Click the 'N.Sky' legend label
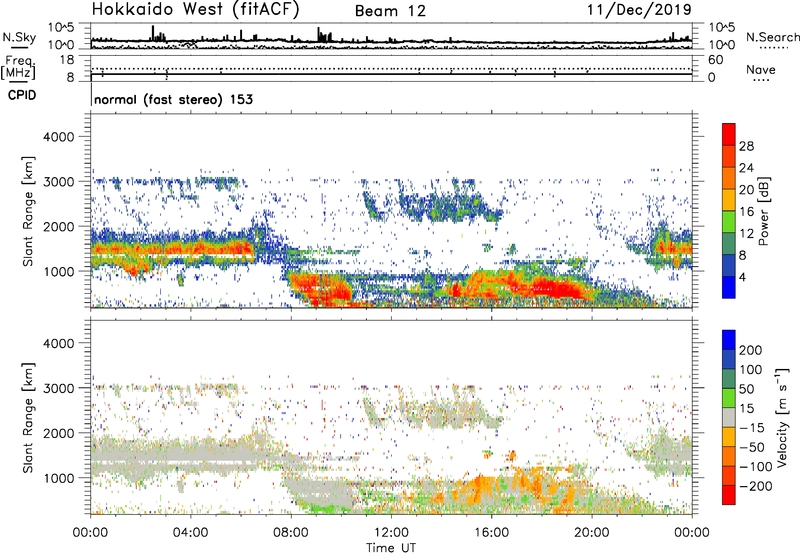The image size is (800, 554). [19, 38]
